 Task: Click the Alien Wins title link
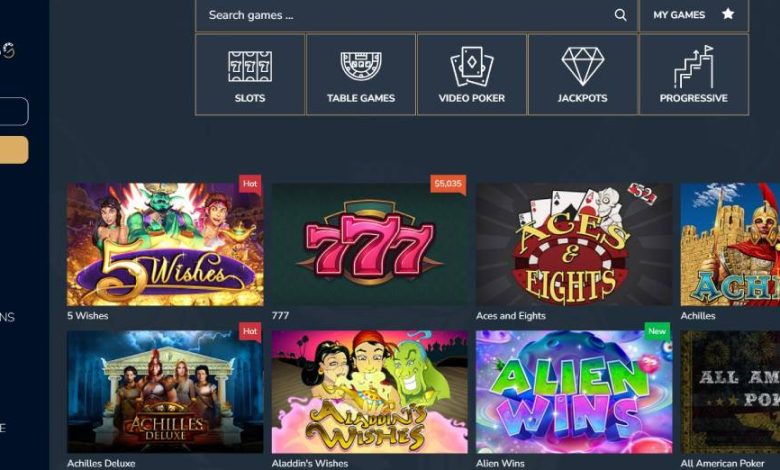coord(500,463)
